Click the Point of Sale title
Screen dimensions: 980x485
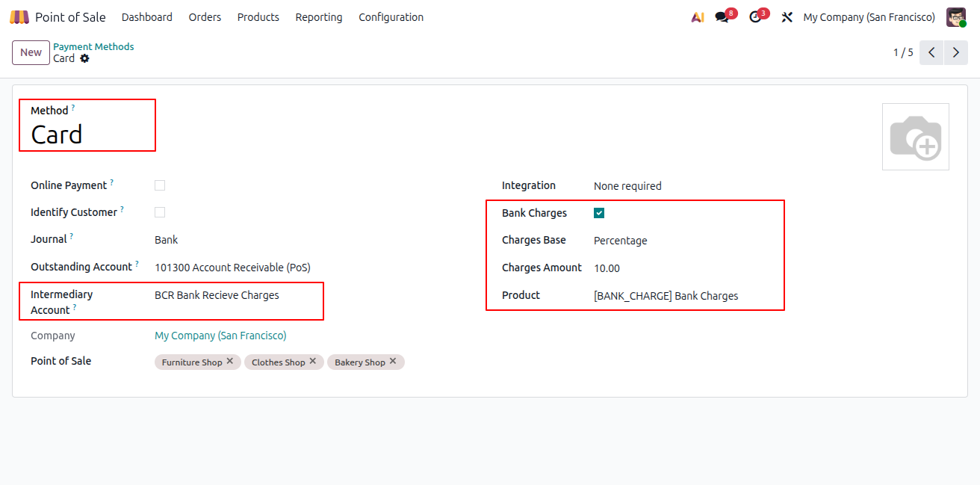coord(70,17)
